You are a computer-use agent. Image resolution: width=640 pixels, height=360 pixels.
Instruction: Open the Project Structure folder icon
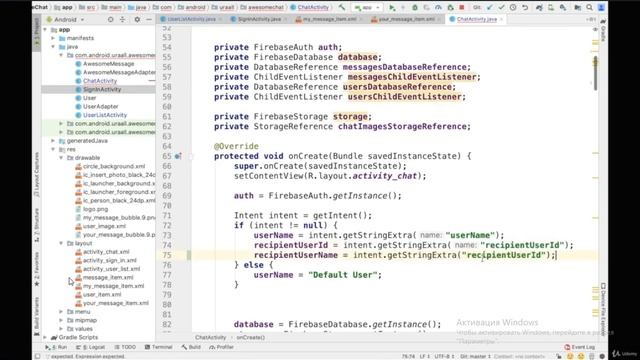click(578, 7)
